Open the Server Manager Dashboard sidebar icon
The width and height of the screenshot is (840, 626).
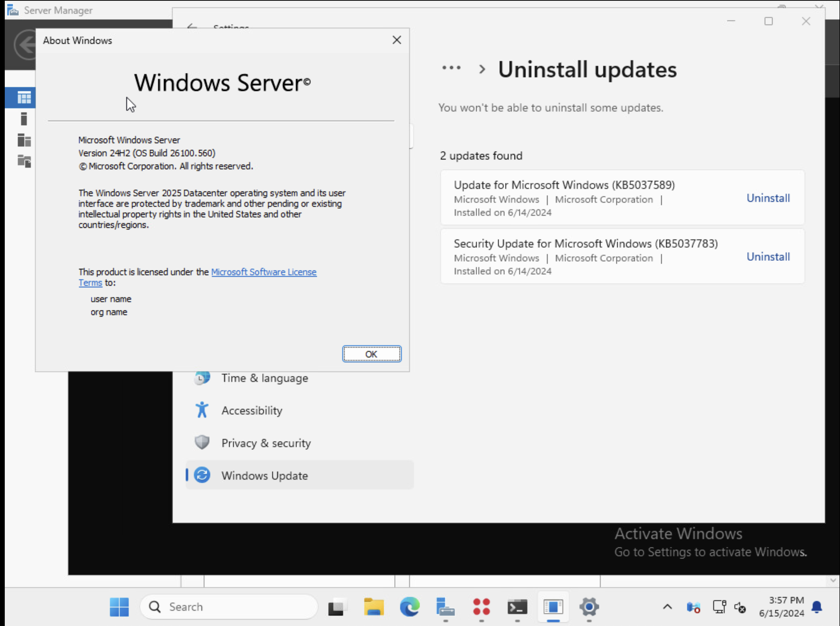[24, 98]
